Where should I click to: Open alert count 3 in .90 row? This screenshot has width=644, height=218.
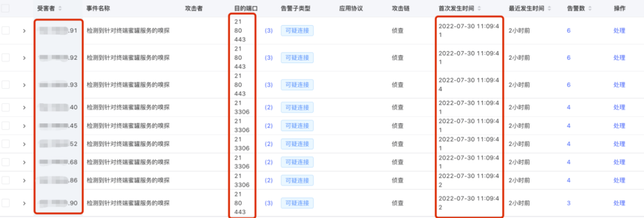(x=568, y=203)
